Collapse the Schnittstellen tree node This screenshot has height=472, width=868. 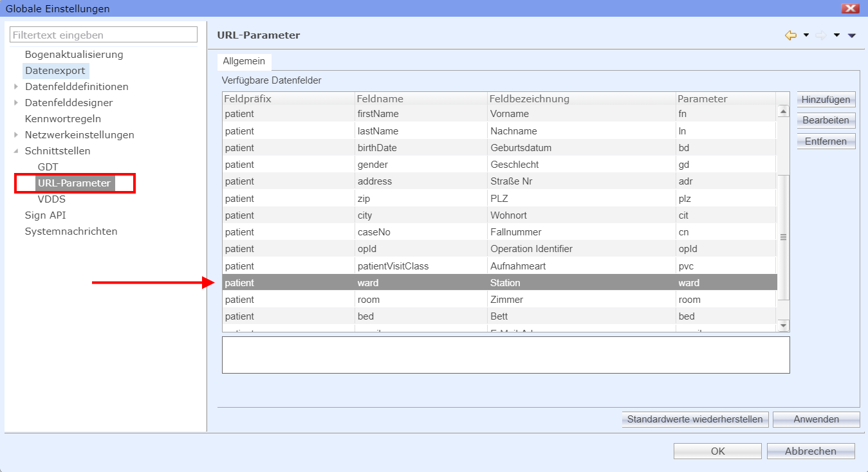pyautogui.click(x=16, y=150)
